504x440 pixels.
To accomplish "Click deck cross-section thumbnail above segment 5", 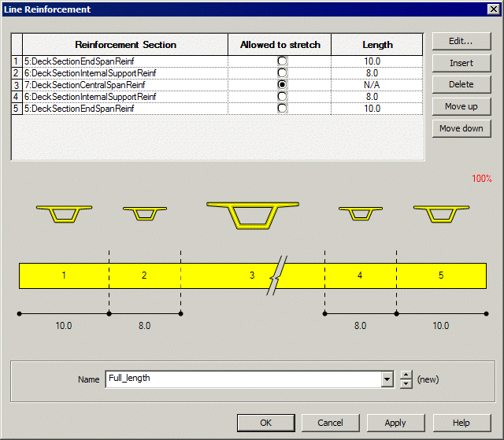I will tap(441, 214).
